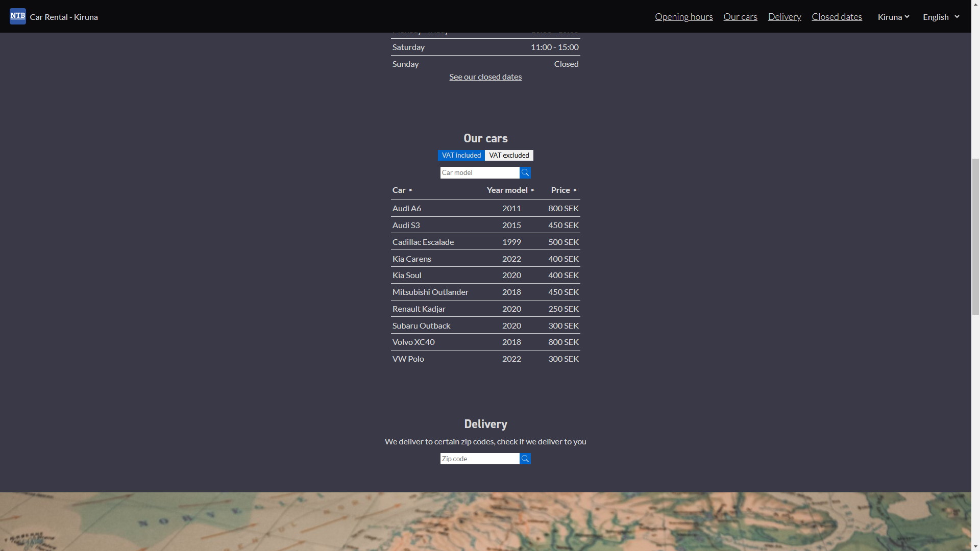Click the page vertical scrollbar thumb
Image resolution: width=980 pixels, height=551 pixels.
[x=975, y=237]
